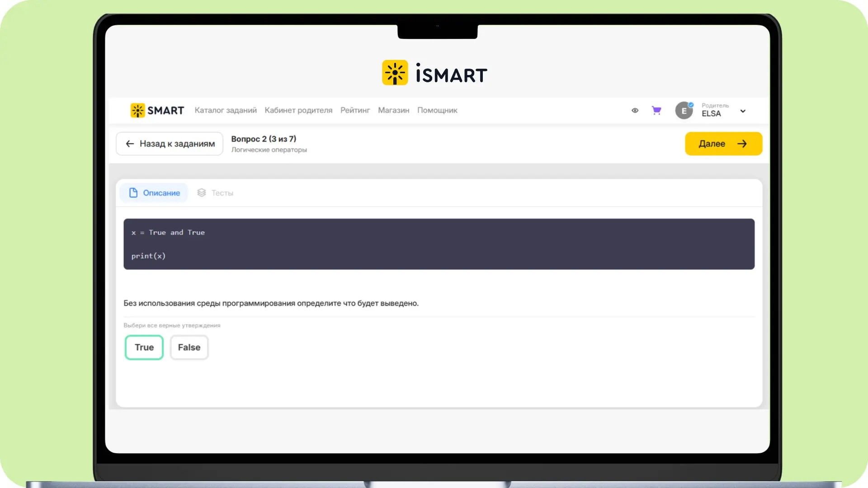Click the layers icon on Тесты tab
868x488 pixels.
(202, 193)
